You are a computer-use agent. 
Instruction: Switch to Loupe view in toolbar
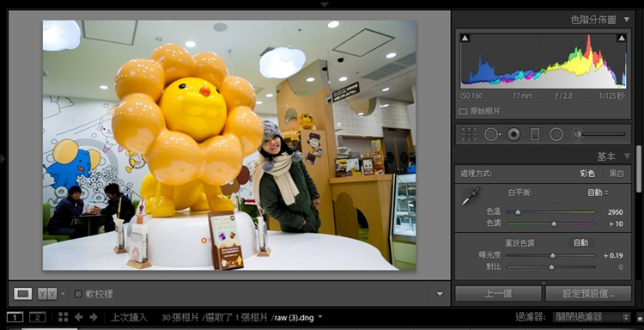point(23,294)
